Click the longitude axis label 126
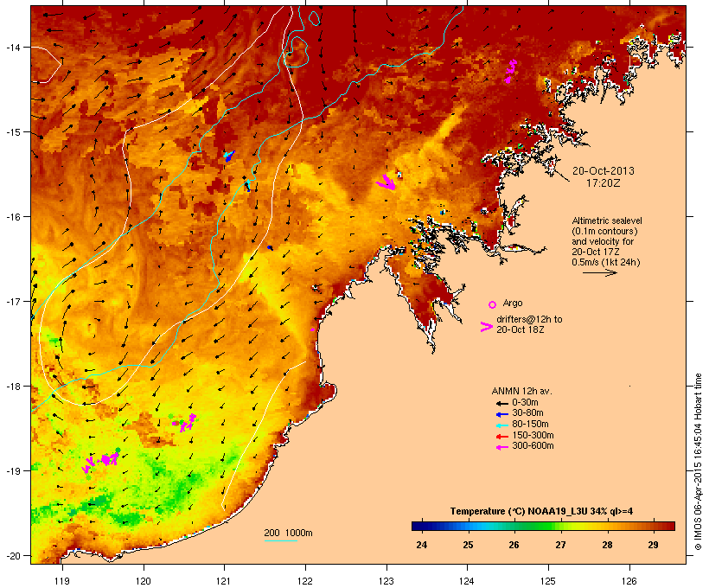The width and height of the screenshot is (709, 588). coord(629,581)
